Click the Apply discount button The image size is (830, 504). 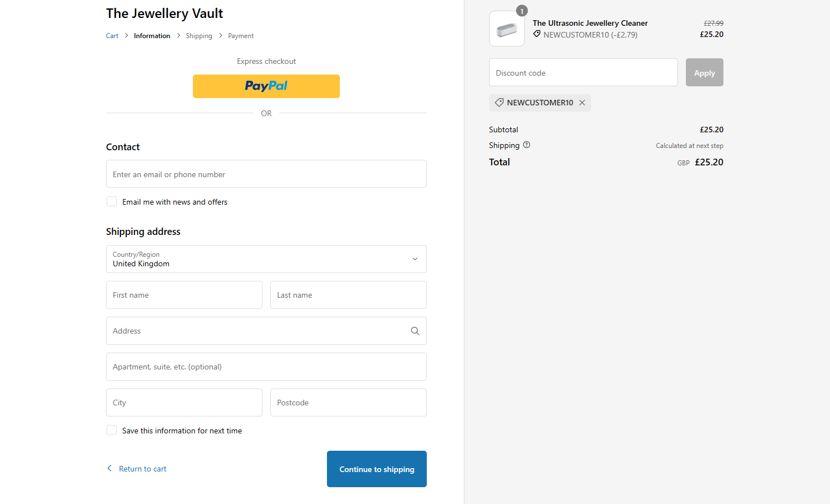click(x=704, y=72)
